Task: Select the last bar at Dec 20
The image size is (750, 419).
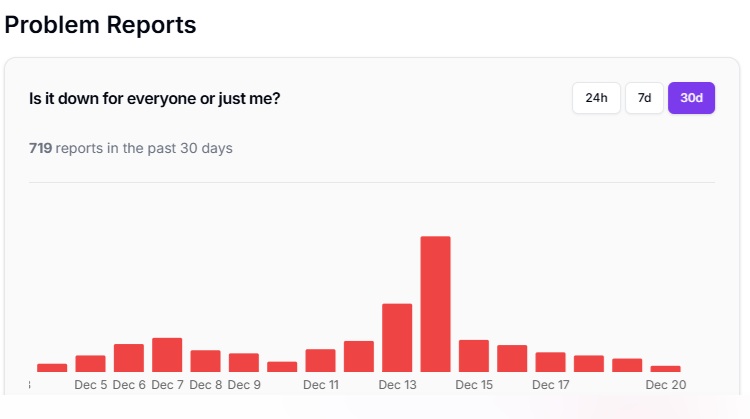Action: click(x=665, y=368)
